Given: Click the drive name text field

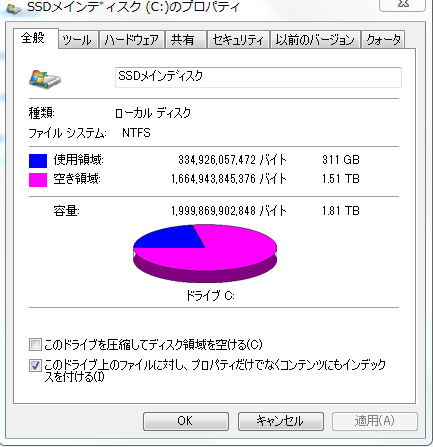Looking at the screenshot, I should point(258,77).
